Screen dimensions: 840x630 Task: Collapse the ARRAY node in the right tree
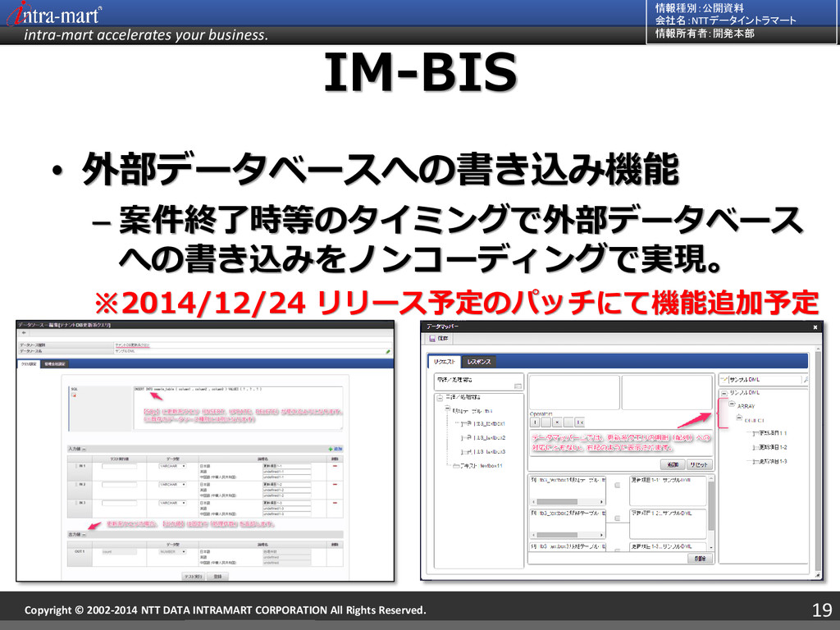coord(732,405)
